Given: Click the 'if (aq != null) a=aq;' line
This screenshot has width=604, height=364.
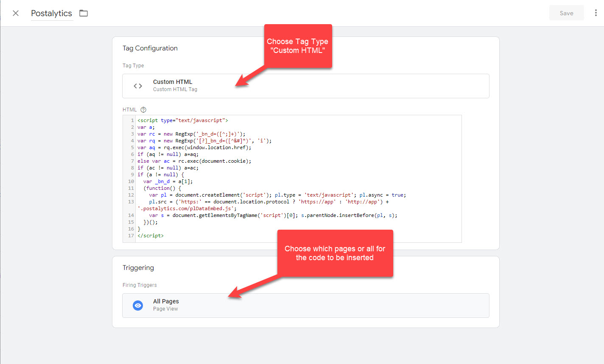Looking at the screenshot, I should pos(168,154).
